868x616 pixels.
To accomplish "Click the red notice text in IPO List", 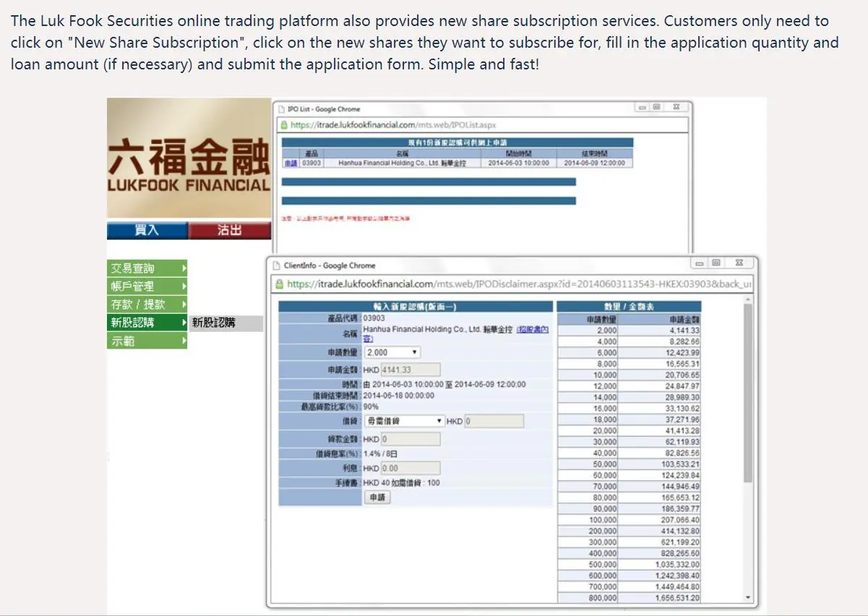I will (346, 218).
